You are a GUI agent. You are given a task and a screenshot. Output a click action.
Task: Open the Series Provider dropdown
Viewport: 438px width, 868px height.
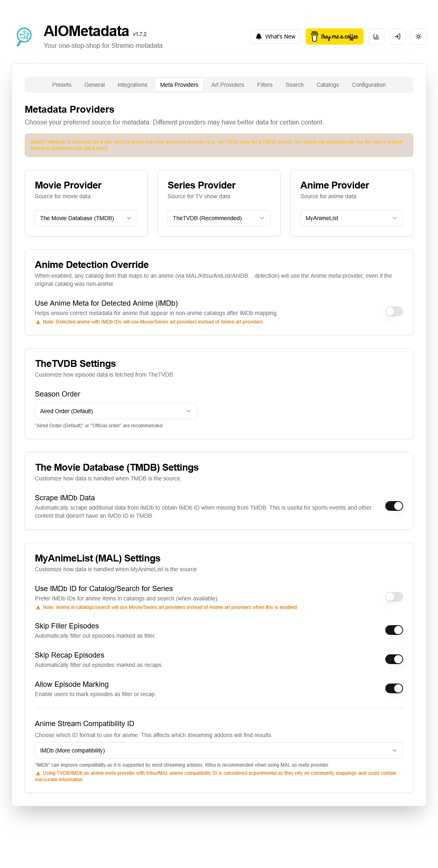point(219,218)
